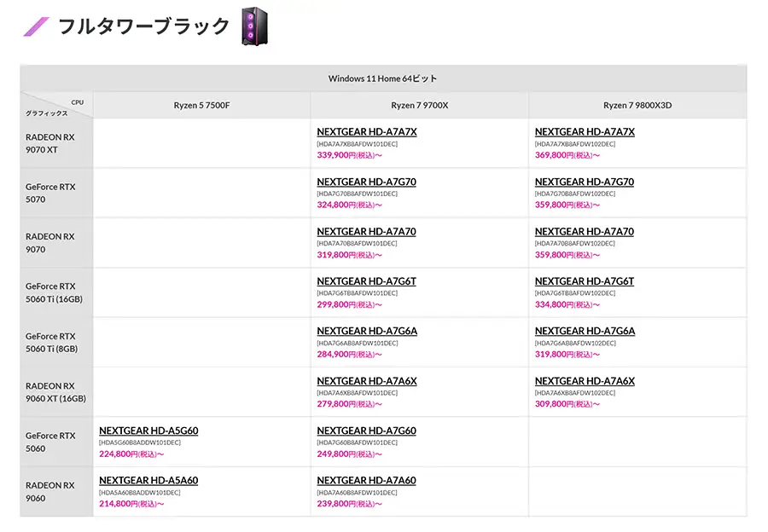Viewport: 768px width, 532px height.
Task: Click the RADEON RX 9070 XT row label
Action: click(49, 143)
